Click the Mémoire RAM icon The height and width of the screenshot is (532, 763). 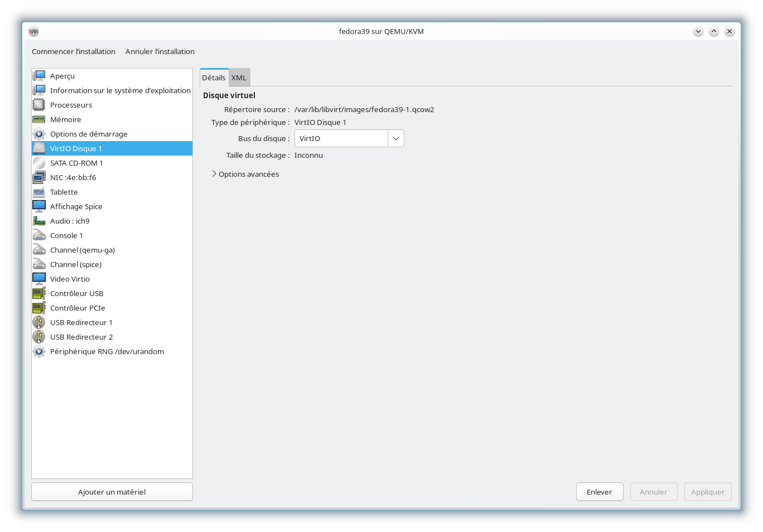(x=39, y=119)
